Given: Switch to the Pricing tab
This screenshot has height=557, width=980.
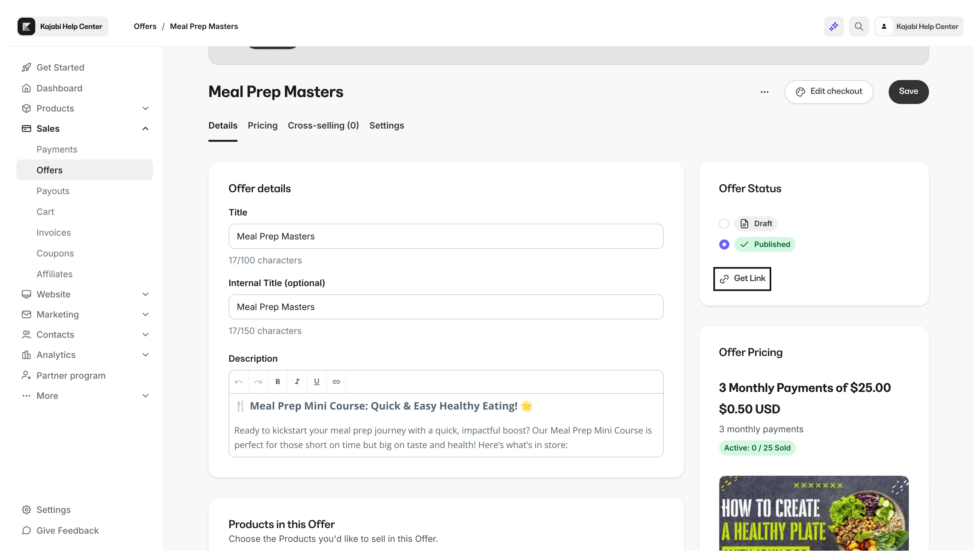Looking at the screenshot, I should tap(262, 125).
